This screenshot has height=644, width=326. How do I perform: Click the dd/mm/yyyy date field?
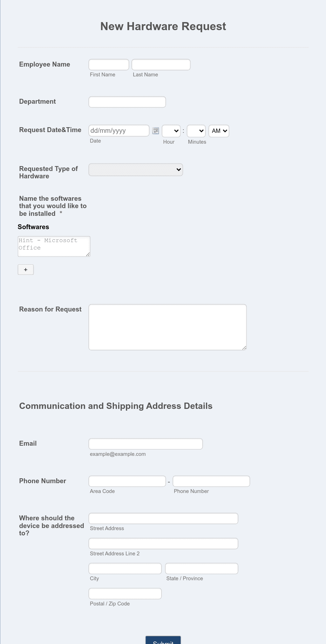[119, 130]
